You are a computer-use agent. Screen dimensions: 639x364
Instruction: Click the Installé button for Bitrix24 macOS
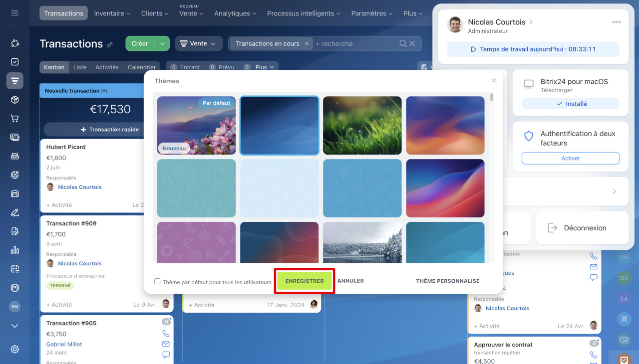(x=571, y=104)
